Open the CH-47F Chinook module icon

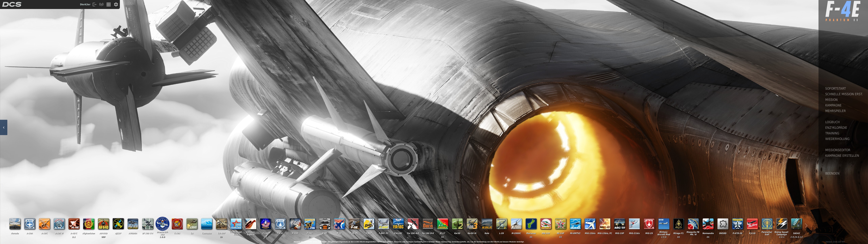[x=221, y=224]
